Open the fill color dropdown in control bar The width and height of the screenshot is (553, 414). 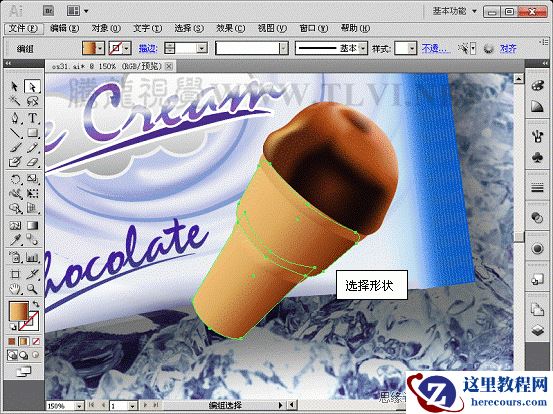[x=101, y=48]
